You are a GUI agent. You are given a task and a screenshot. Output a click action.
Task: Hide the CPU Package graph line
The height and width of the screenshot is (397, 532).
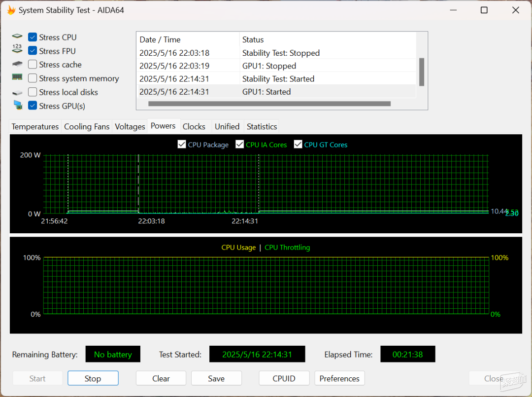coord(181,144)
